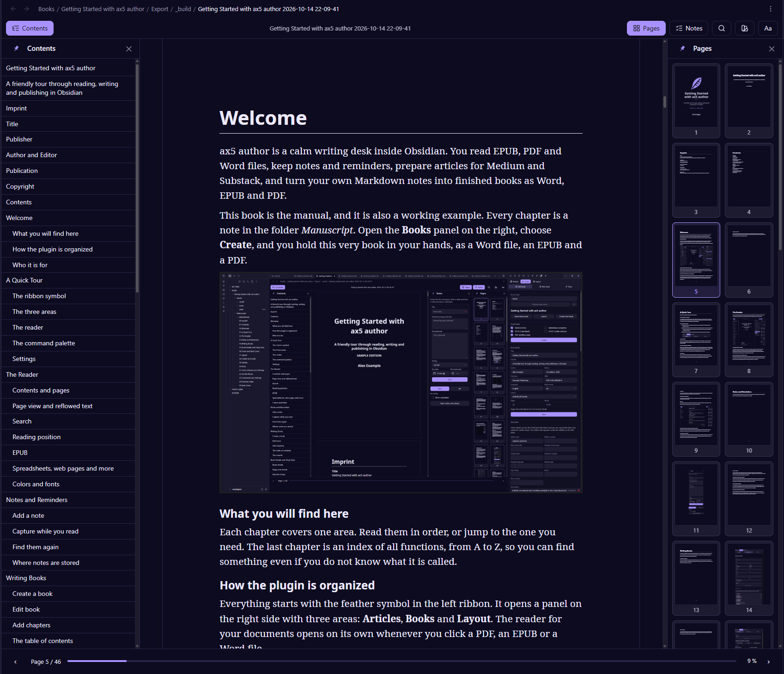
Task: Open 'Page view and reflowed text' entry
Action: click(68, 406)
